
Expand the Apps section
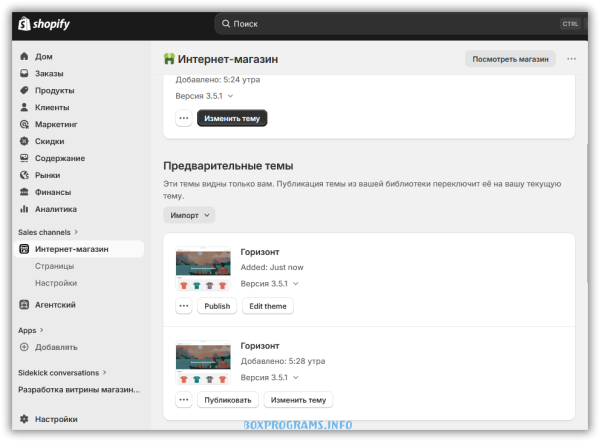tap(31, 330)
